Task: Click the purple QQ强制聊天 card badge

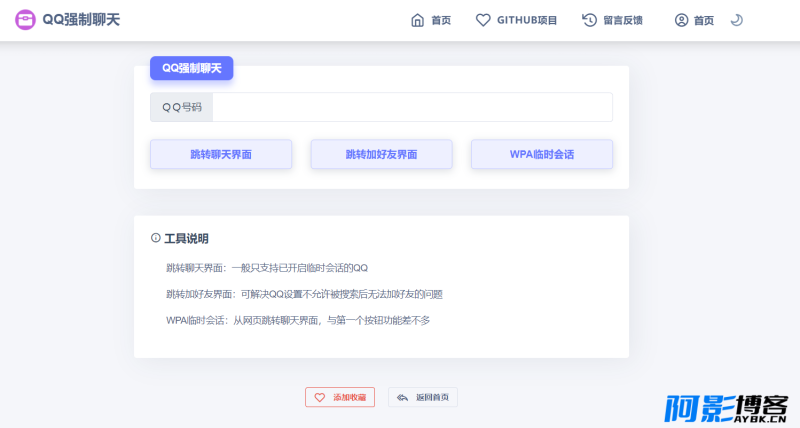Action: click(191, 68)
